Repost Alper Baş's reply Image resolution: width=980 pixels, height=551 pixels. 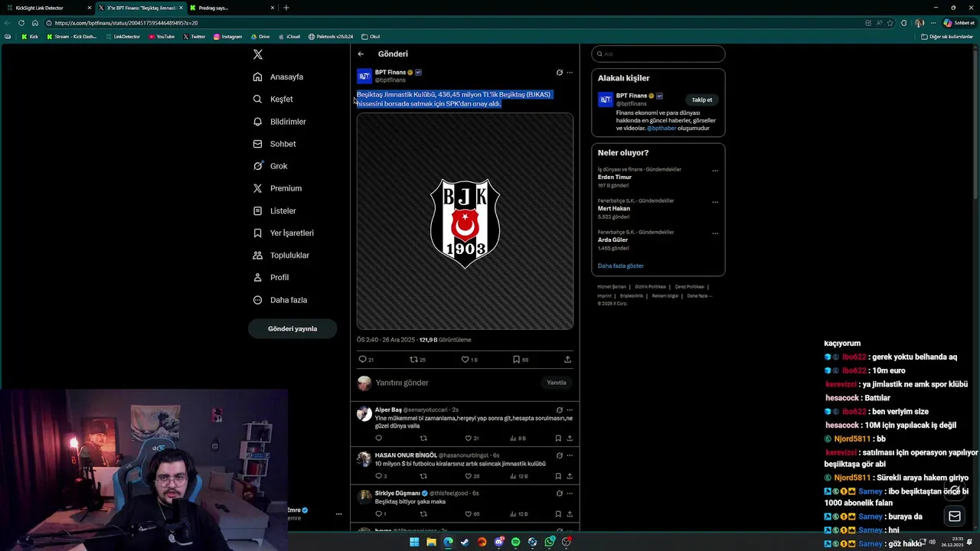423,439
